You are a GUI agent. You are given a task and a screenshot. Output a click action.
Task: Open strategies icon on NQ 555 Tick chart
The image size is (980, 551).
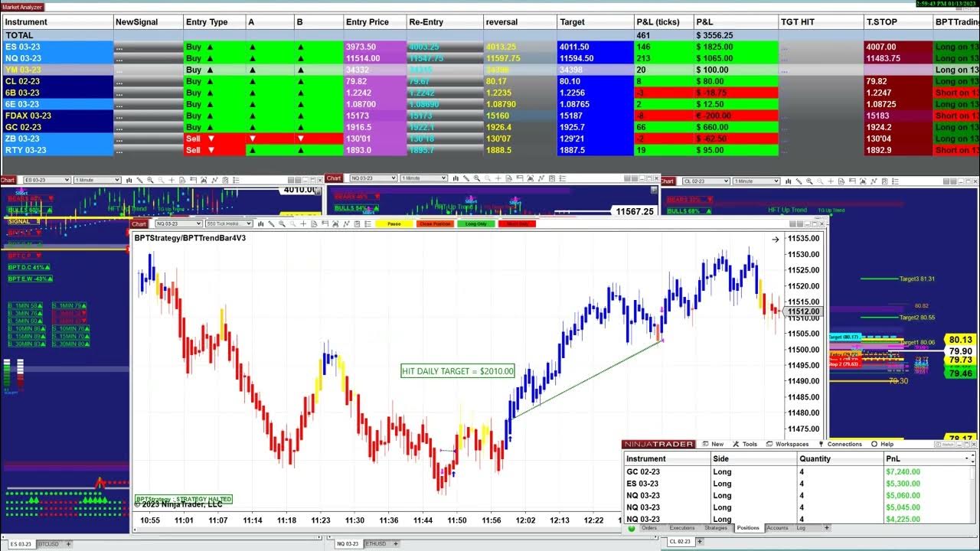(357, 223)
